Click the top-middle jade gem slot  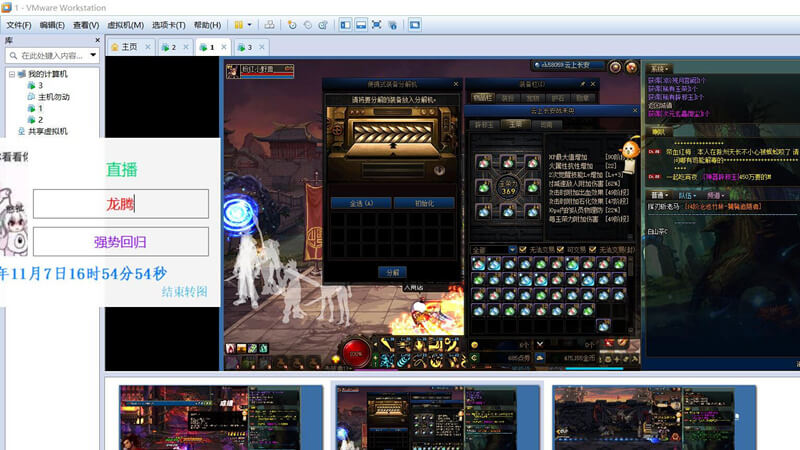(x=508, y=163)
